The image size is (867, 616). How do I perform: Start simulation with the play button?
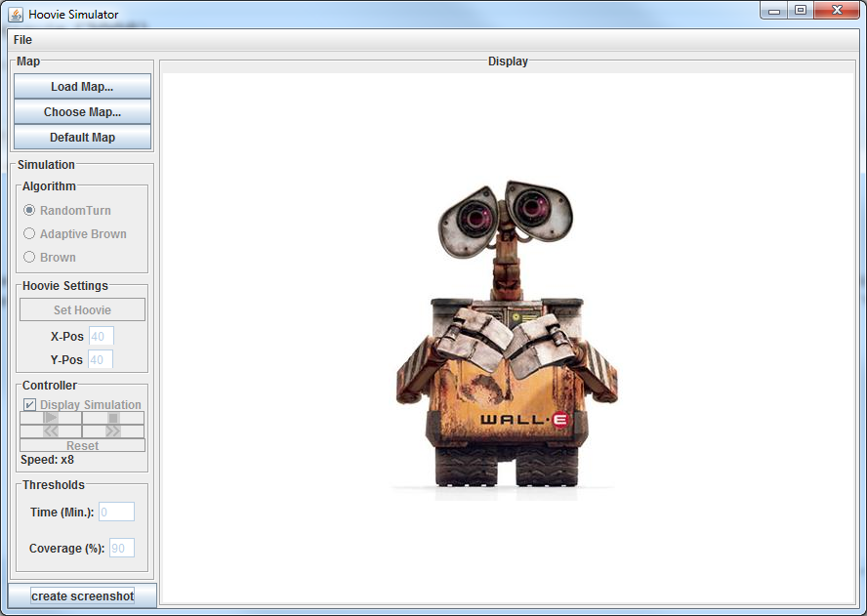click(51, 418)
